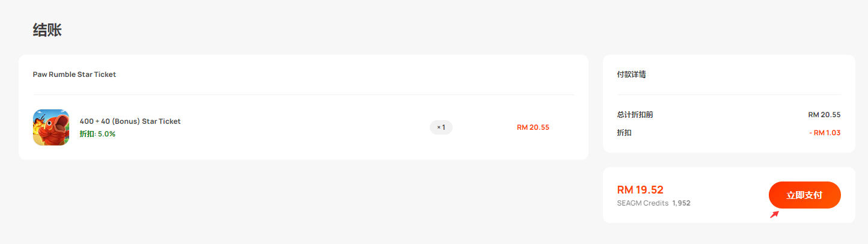Click the minus sign before RM 1.03
Viewport: 868px width, 244px height.
[811, 132]
